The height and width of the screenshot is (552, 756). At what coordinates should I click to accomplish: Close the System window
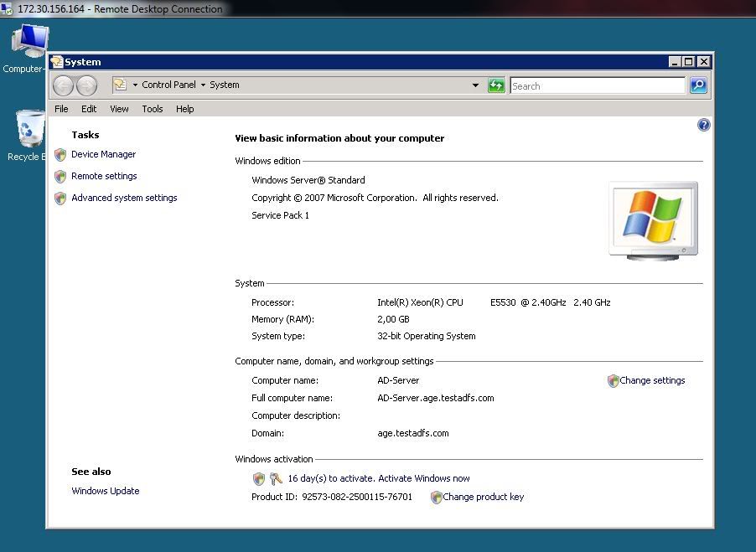point(704,62)
